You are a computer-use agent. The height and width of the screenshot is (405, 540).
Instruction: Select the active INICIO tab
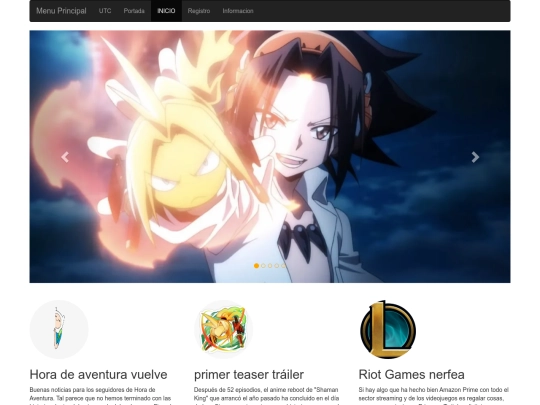click(x=166, y=11)
